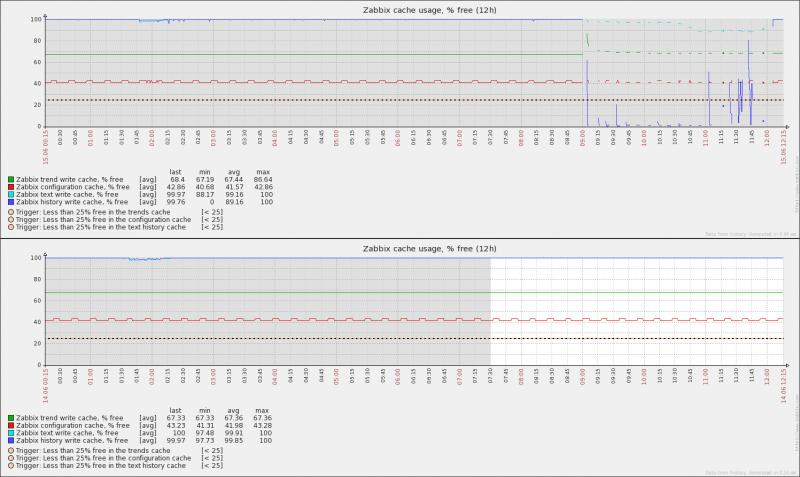Click 'Less than 25% free in the configuration cache' in the 15.06 graph

[x=117, y=220]
